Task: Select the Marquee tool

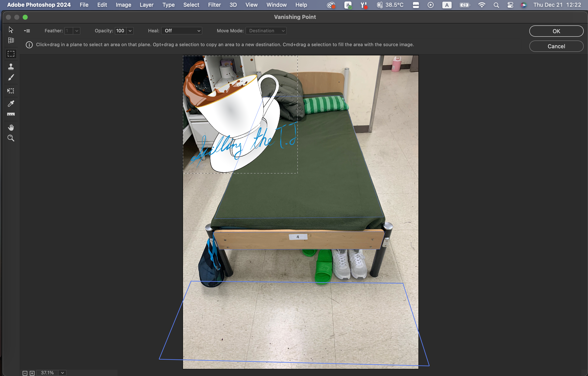Action: pos(11,54)
